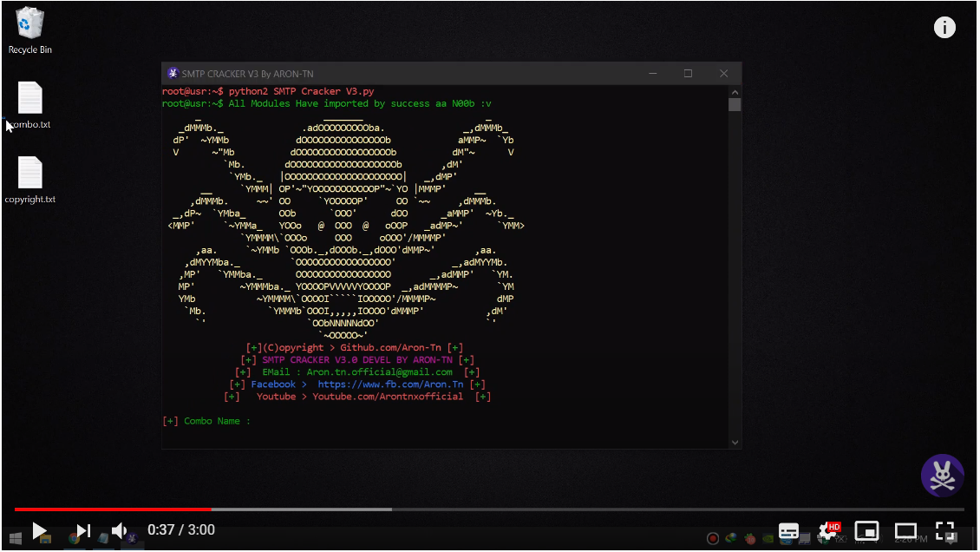
Task: Play the video
Action: tap(39, 531)
